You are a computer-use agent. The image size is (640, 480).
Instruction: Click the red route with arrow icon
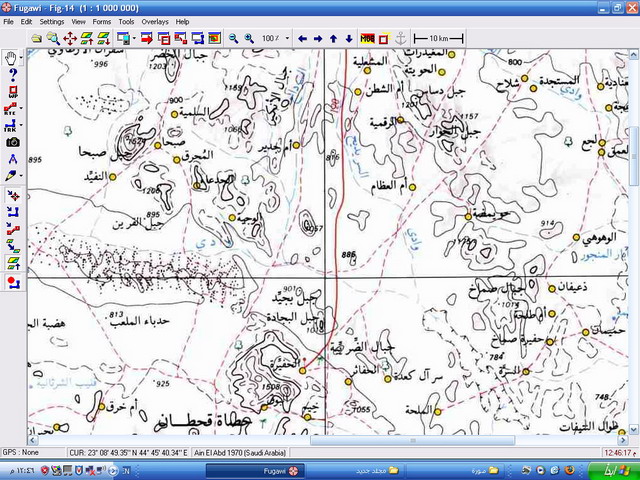(x=13, y=229)
